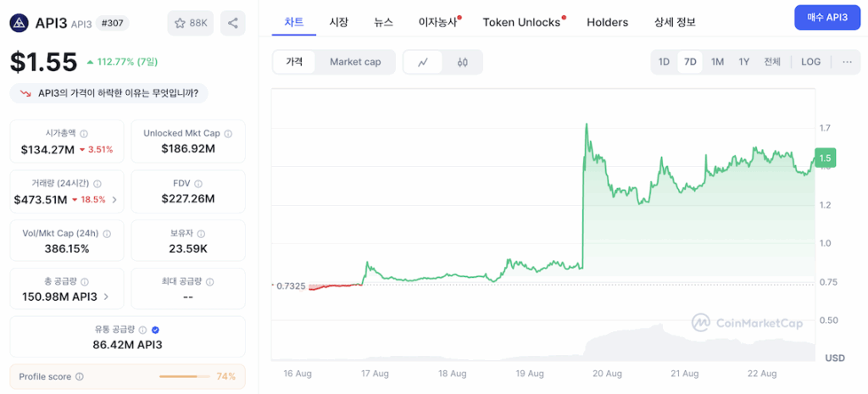Screen dimensions: 868x394
Task: Click the $134.27M market cap value
Action: (x=47, y=149)
